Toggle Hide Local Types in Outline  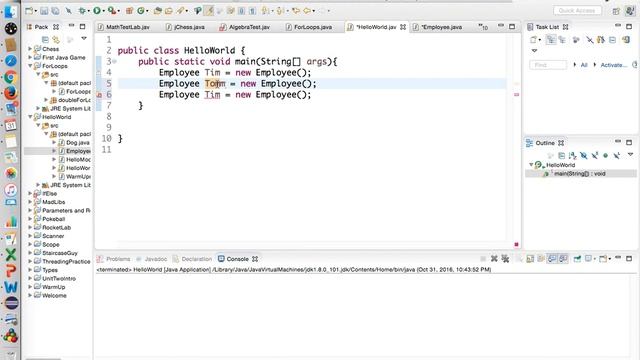point(617,156)
